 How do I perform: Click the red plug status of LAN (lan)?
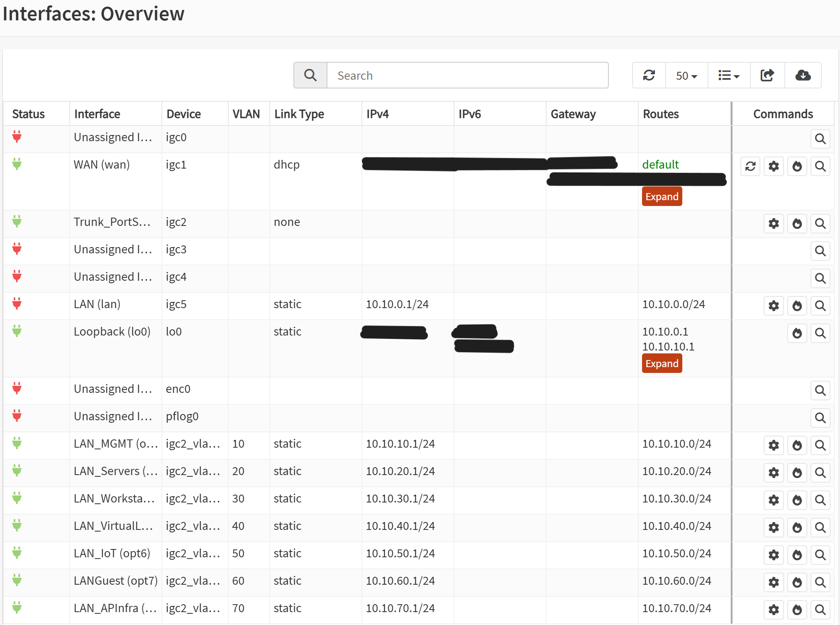17,304
